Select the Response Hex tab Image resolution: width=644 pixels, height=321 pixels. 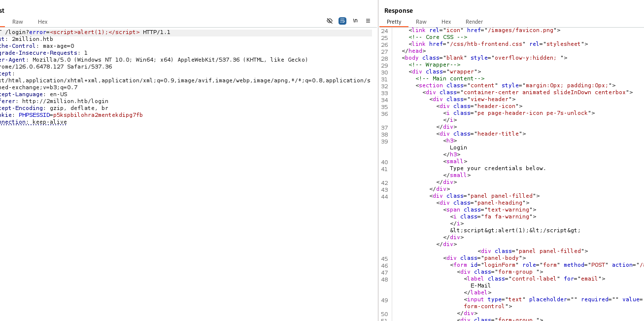point(446,22)
